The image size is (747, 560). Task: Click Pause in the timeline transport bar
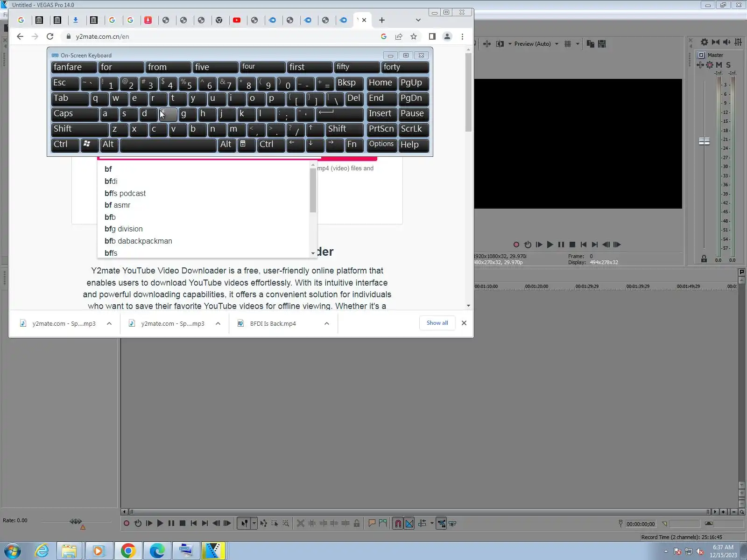[171, 524]
